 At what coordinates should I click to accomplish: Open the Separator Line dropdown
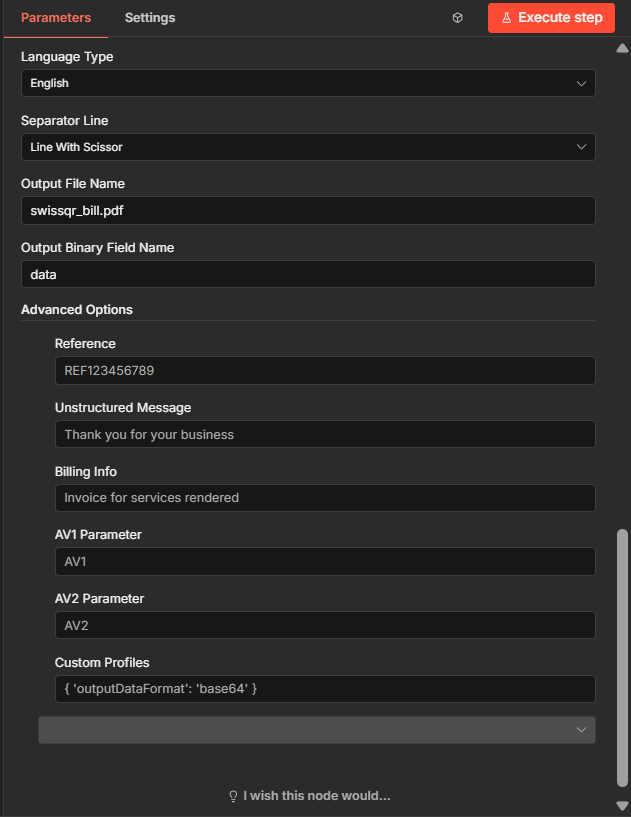click(308, 147)
